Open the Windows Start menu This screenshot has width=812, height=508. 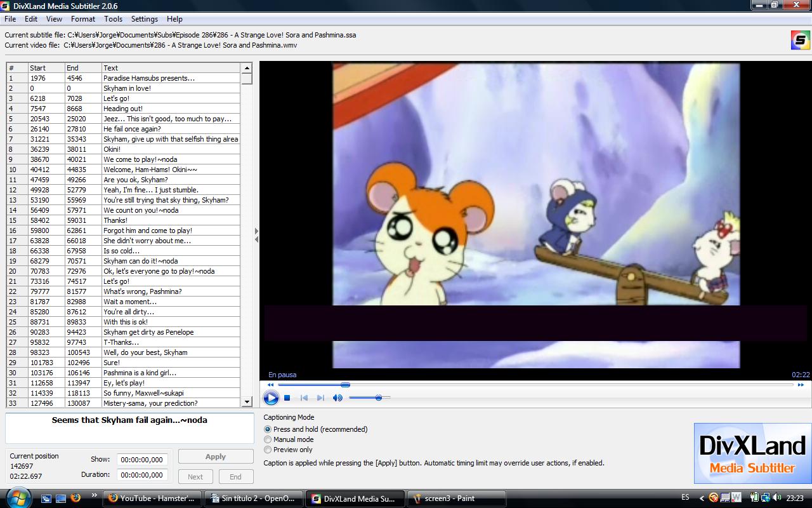(x=17, y=498)
